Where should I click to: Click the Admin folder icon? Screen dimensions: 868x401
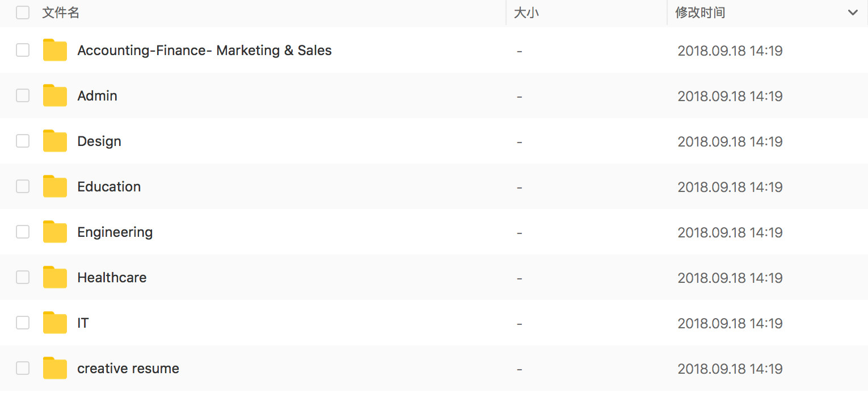[x=55, y=96]
